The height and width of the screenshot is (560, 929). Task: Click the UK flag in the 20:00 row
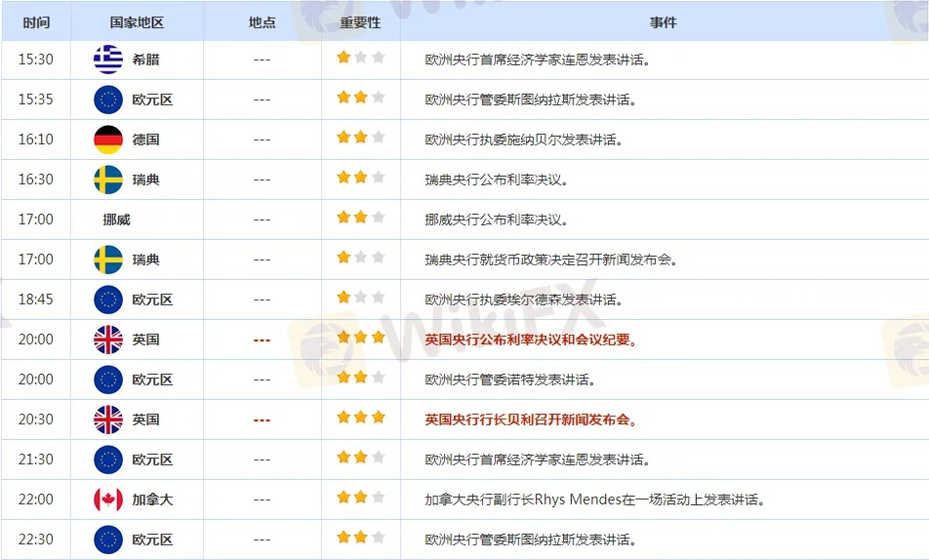(x=108, y=340)
